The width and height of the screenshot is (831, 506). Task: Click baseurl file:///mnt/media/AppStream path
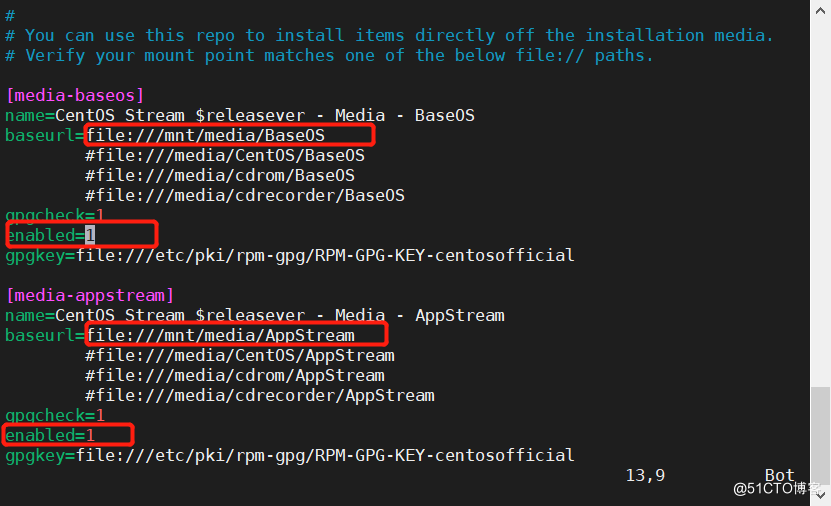click(220, 335)
